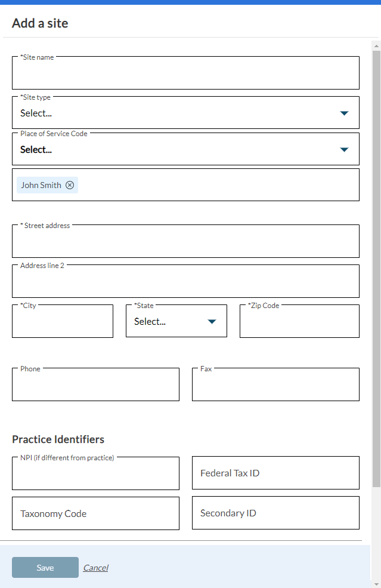Select the Address line 2 field
The width and height of the screenshot is (381, 588).
coord(185,282)
